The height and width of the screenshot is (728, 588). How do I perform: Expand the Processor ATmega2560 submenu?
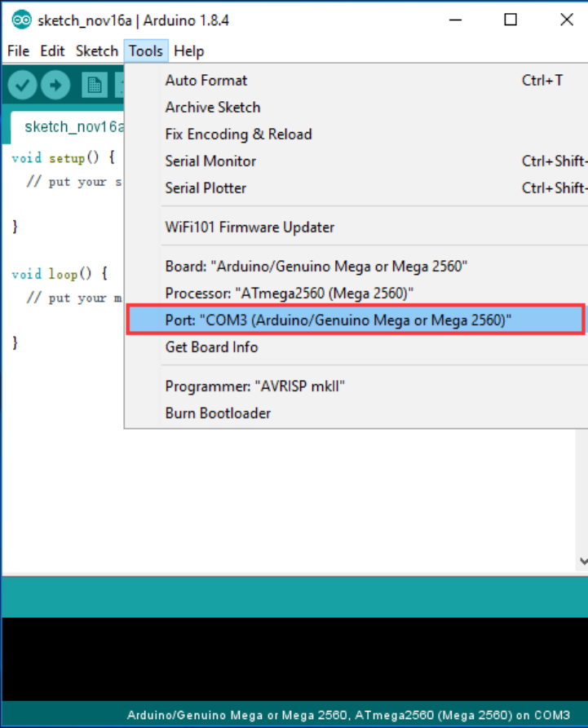[x=356, y=293]
